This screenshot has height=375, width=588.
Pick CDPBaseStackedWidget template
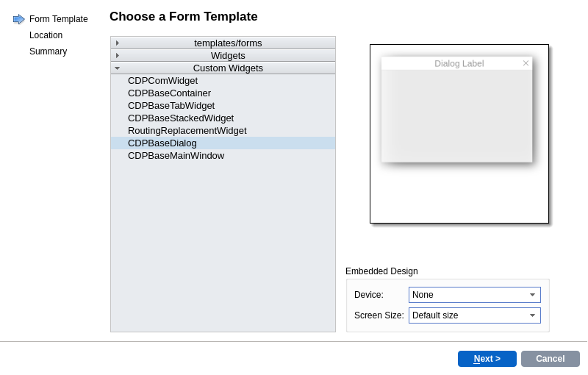click(x=181, y=118)
